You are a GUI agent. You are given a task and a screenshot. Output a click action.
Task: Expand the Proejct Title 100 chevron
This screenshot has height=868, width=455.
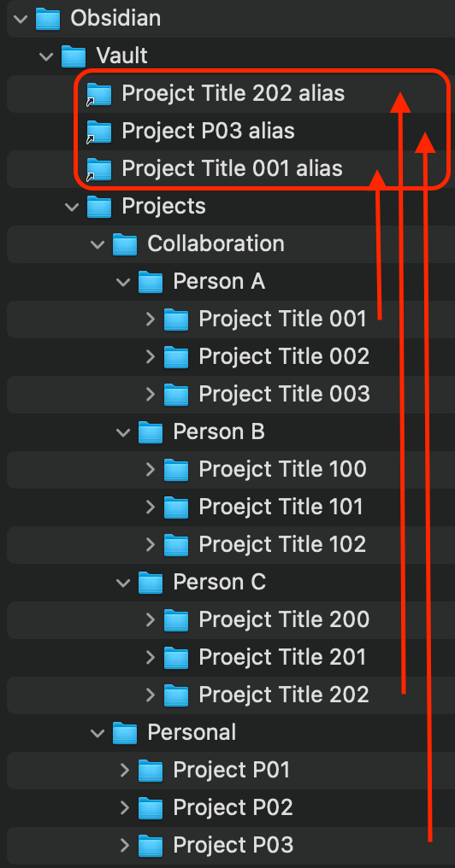(x=151, y=469)
